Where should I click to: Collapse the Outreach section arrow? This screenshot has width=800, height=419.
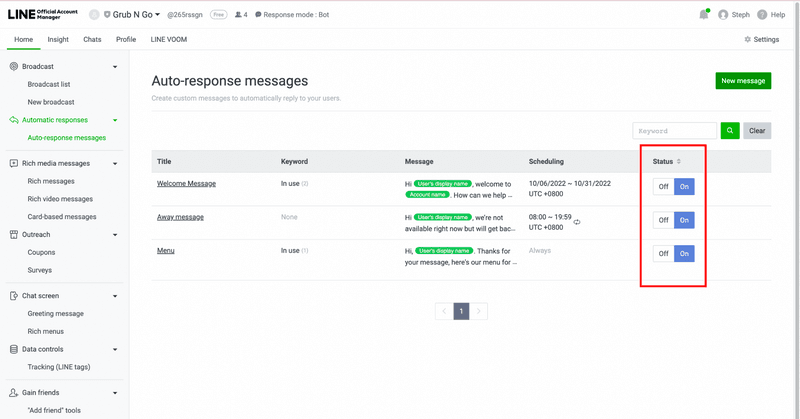point(115,235)
